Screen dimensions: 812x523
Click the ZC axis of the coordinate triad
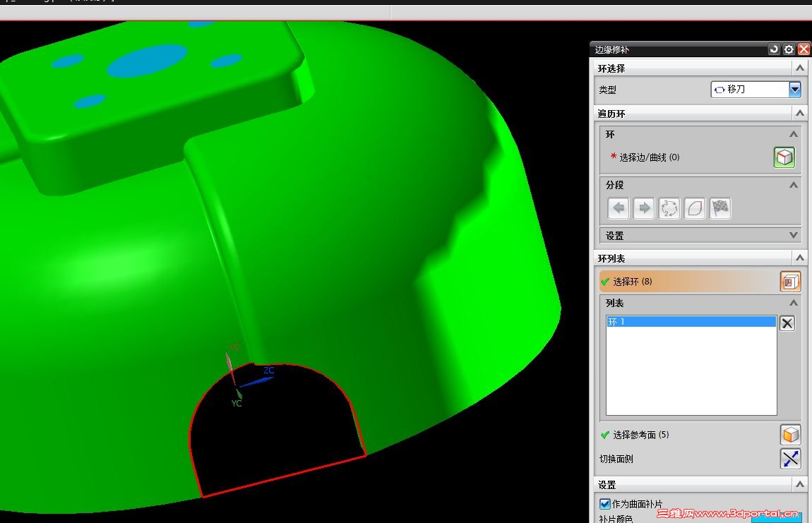pyautogui.click(x=258, y=382)
